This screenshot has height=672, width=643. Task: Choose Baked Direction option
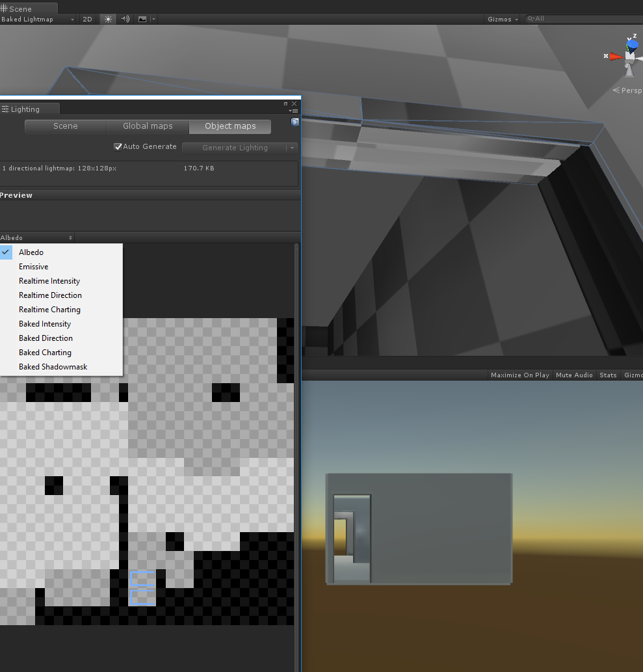click(61, 338)
